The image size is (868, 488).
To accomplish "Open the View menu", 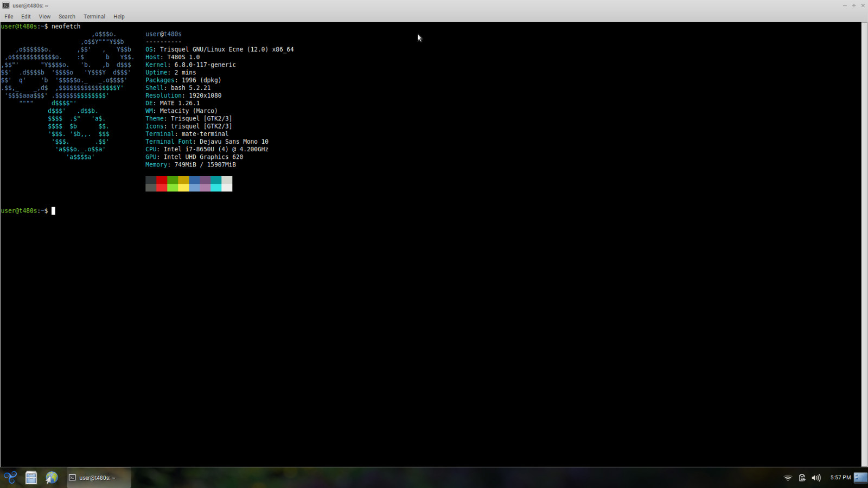I will click(44, 16).
